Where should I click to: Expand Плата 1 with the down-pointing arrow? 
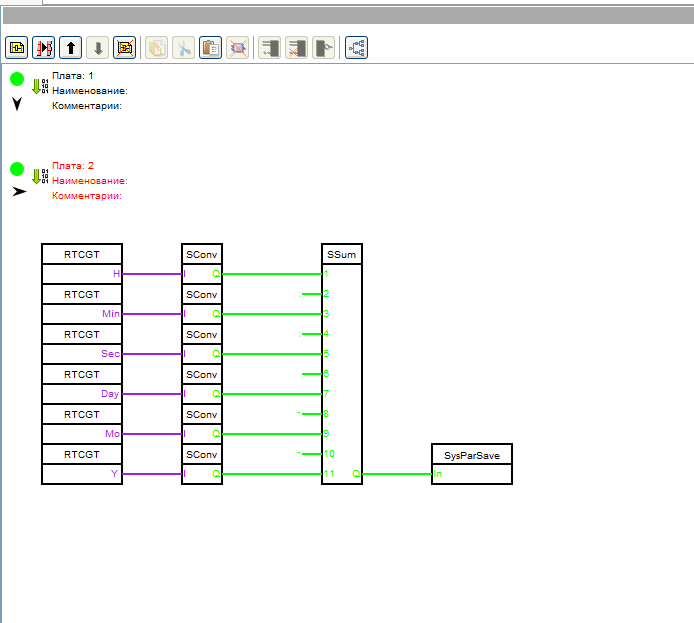17,104
